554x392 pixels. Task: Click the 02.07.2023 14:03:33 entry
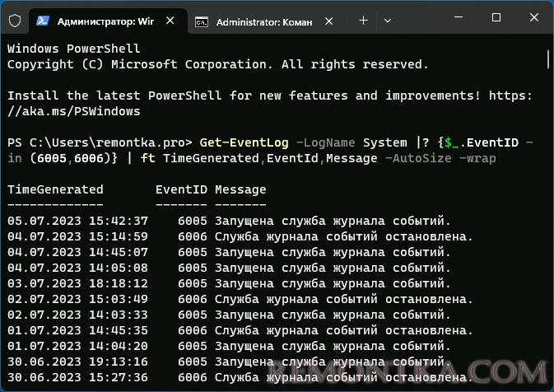click(x=229, y=315)
